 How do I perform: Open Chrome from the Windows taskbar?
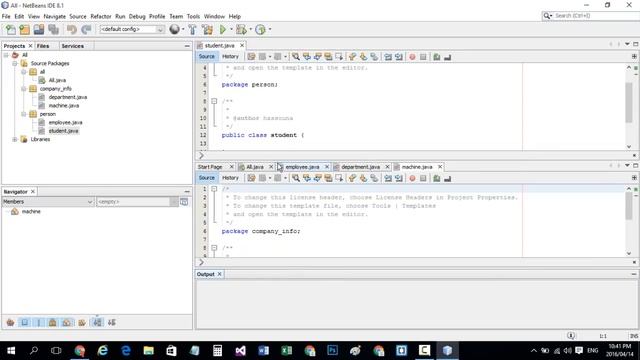click(x=80, y=351)
